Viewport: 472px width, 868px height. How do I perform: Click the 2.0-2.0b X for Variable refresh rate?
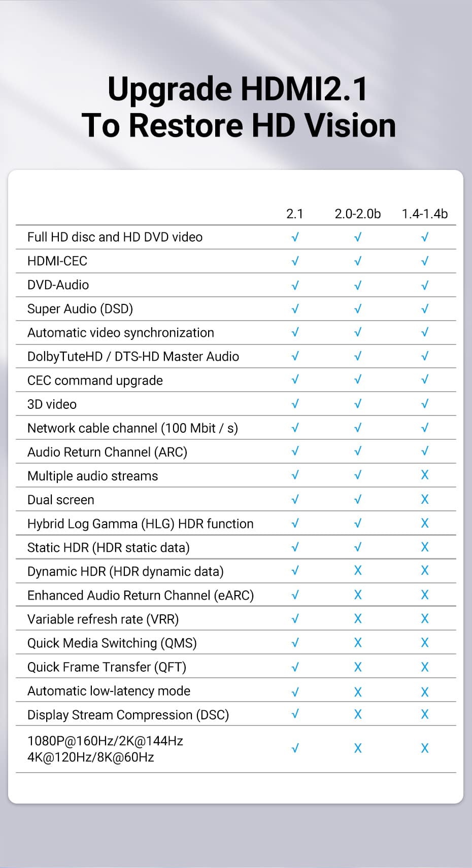pos(358,618)
